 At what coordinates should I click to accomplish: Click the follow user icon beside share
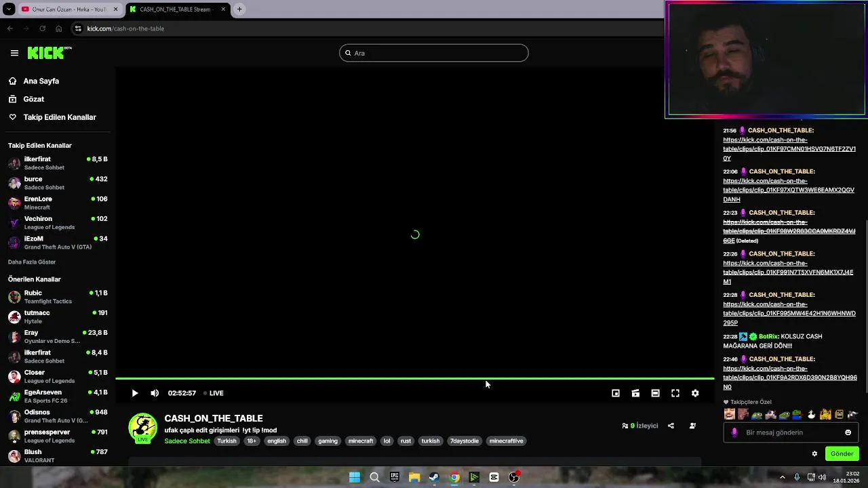[692, 426]
